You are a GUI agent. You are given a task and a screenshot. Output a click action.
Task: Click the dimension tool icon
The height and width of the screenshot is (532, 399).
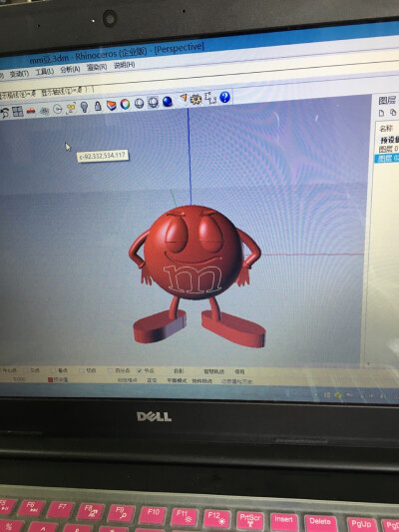coord(210,98)
